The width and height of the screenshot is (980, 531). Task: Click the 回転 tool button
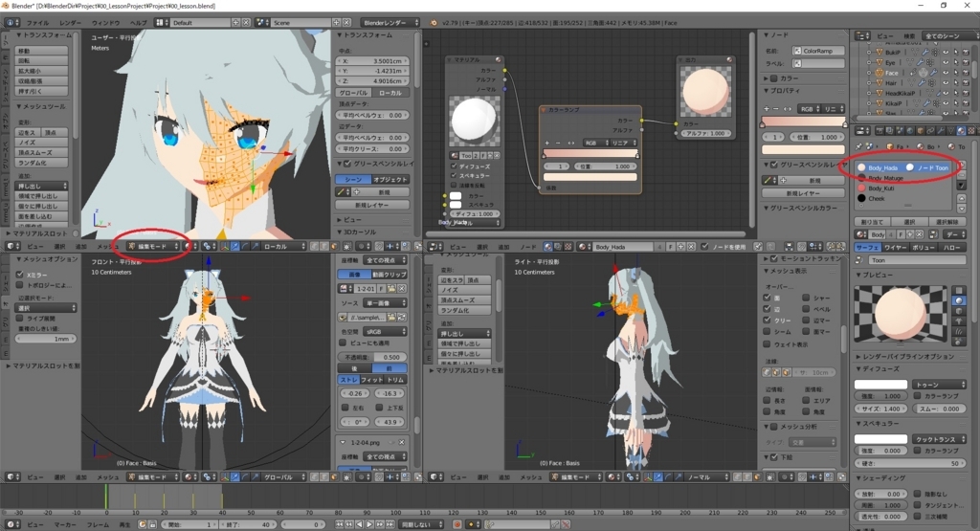41,60
